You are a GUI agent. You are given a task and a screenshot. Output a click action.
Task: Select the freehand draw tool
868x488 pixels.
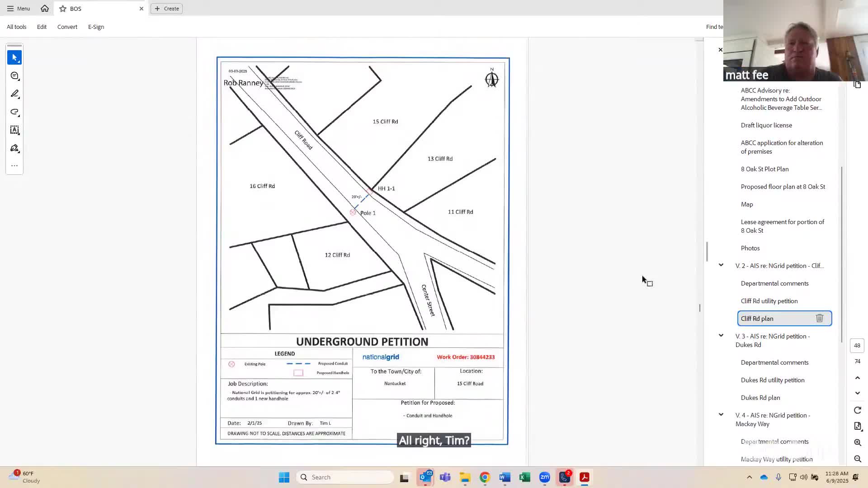click(14, 112)
